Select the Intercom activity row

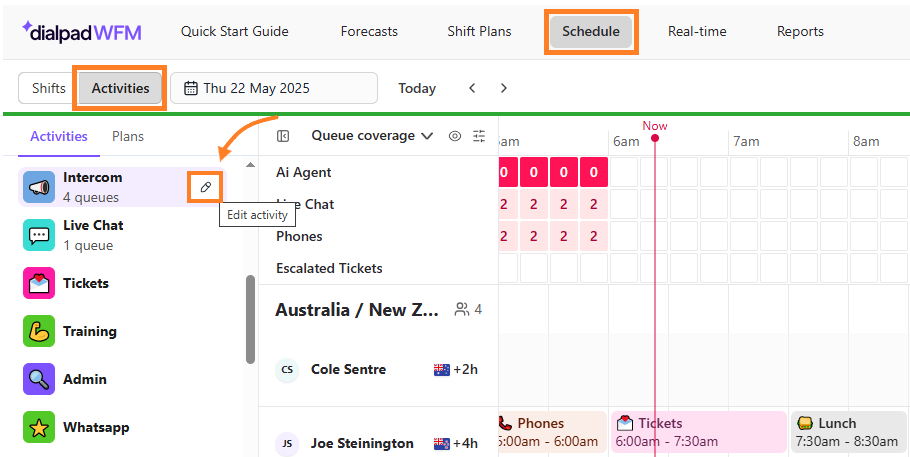click(122, 187)
